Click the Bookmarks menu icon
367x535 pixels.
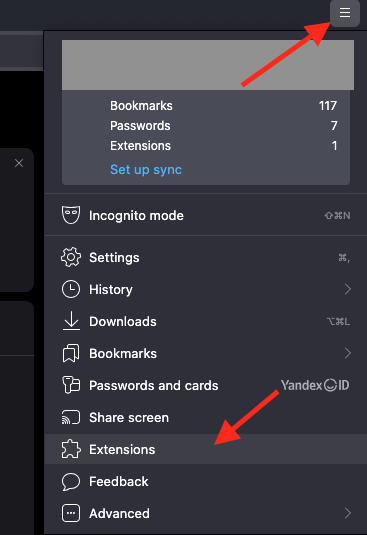click(x=71, y=353)
